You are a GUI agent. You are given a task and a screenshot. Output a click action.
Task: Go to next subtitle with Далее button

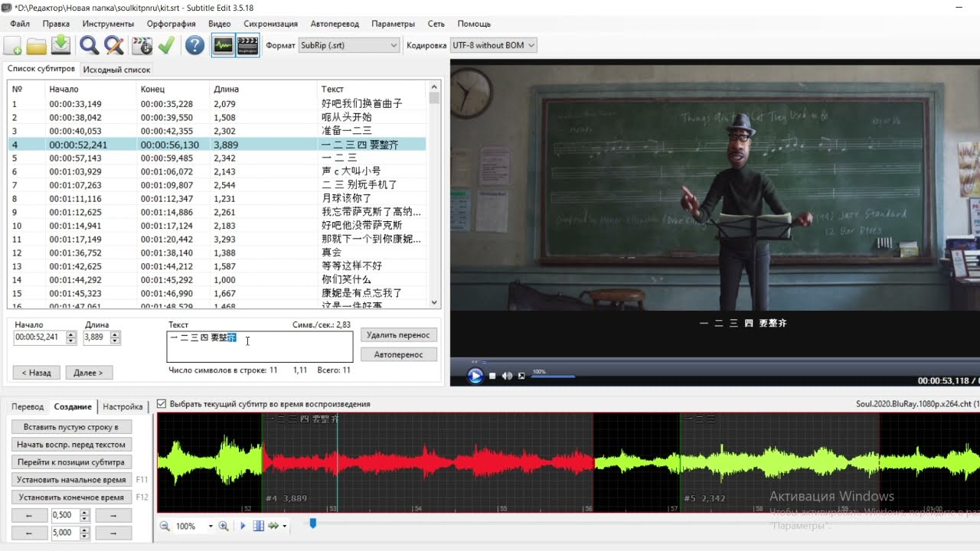coord(89,373)
